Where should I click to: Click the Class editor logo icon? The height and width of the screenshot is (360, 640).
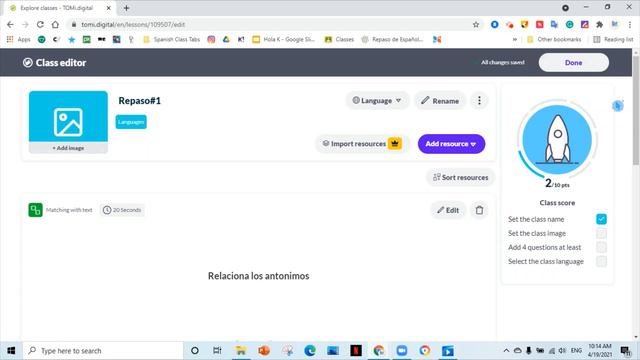pos(28,62)
